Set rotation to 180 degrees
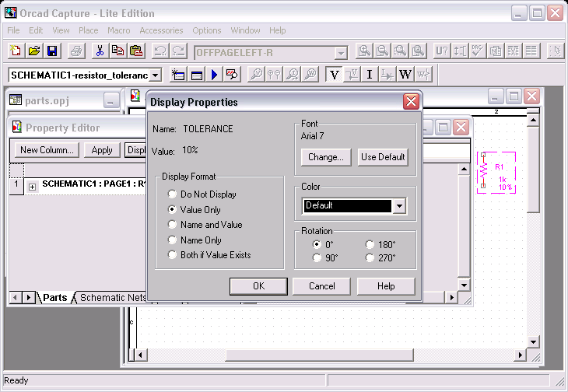The width and height of the screenshot is (568, 392). (x=380, y=245)
